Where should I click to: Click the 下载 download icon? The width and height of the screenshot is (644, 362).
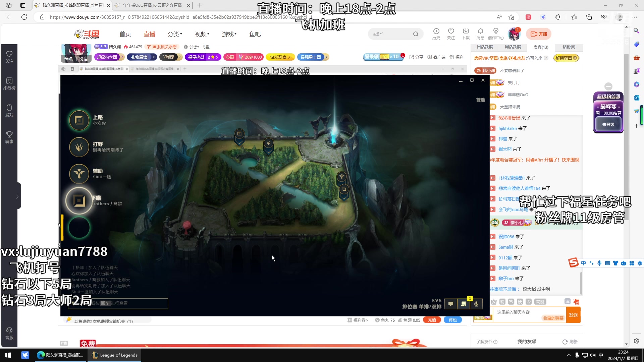tap(466, 34)
